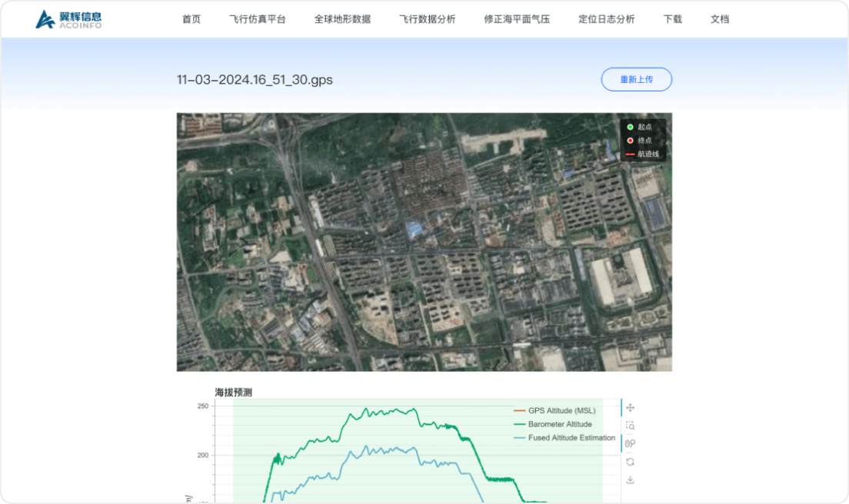Open the 文档 page

coord(720,19)
